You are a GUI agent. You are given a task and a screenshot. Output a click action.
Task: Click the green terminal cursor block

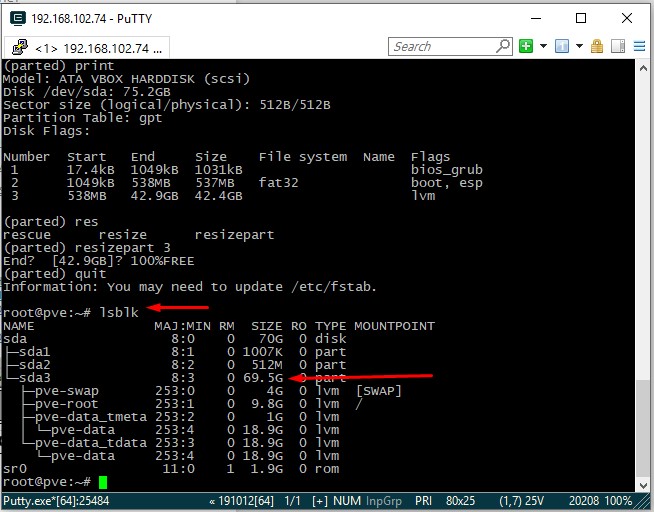pyautogui.click(x=103, y=482)
